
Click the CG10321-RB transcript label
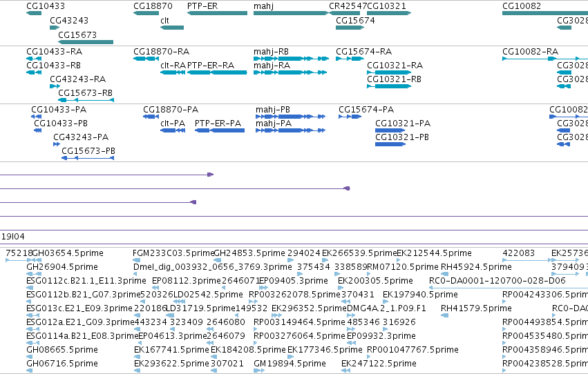pos(394,79)
